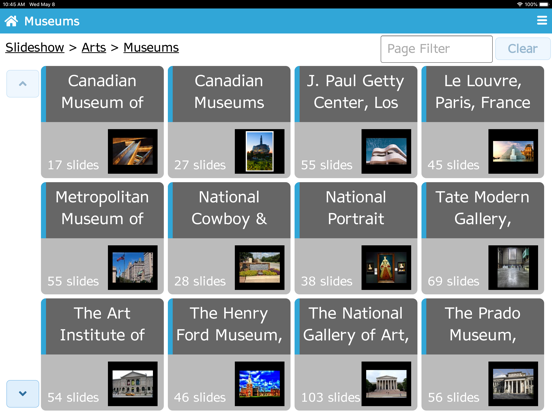Open the hamburger menu icon
Screen dimensions: 552x414
pos(542,20)
